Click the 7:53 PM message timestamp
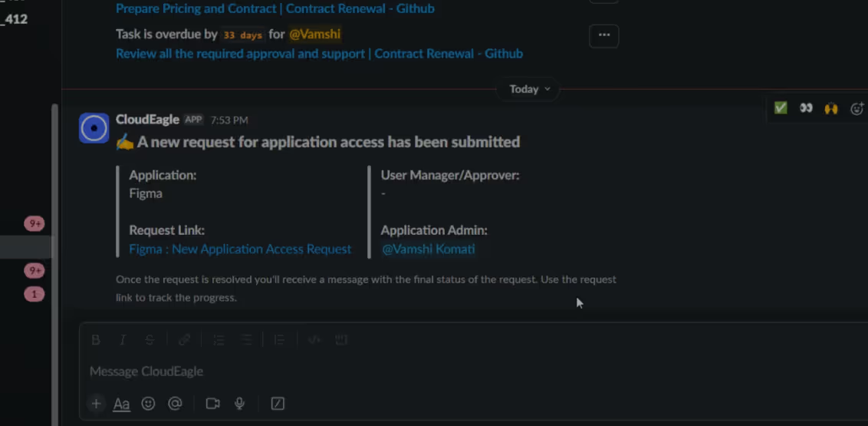 click(229, 121)
